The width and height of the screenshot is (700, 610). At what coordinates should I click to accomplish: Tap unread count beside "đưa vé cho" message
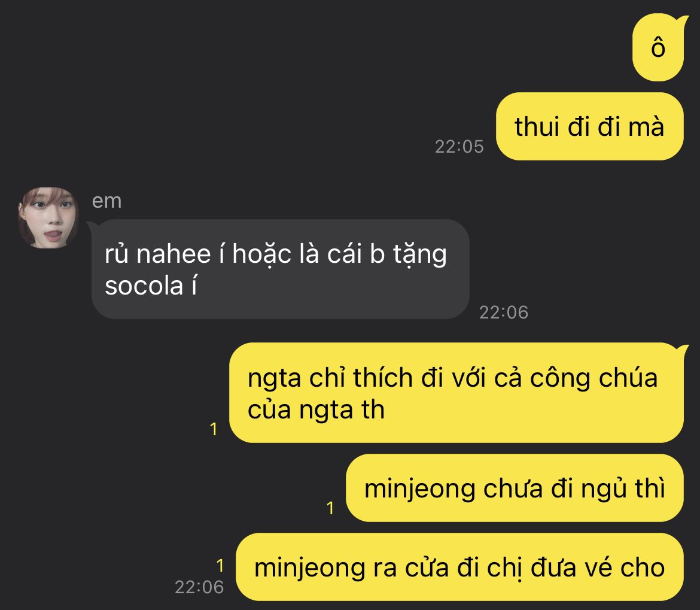coord(220,566)
